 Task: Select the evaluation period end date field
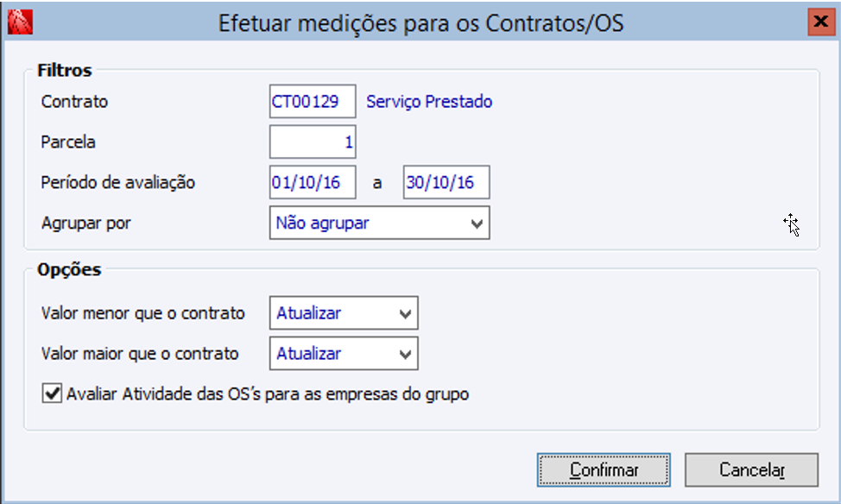[446, 183]
